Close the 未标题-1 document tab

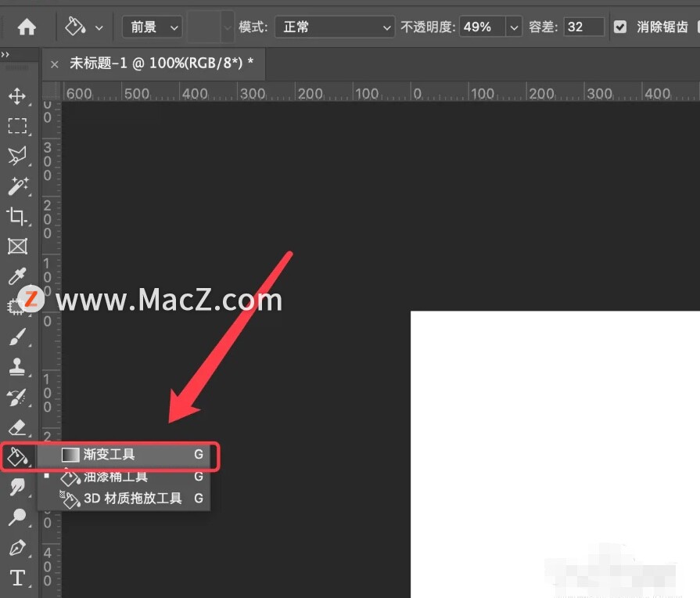[x=55, y=64]
